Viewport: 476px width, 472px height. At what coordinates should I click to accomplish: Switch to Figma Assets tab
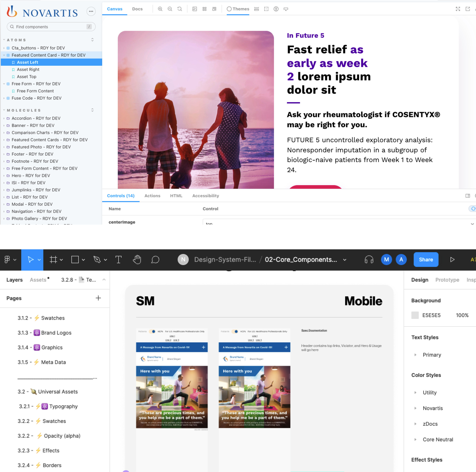click(x=38, y=280)
